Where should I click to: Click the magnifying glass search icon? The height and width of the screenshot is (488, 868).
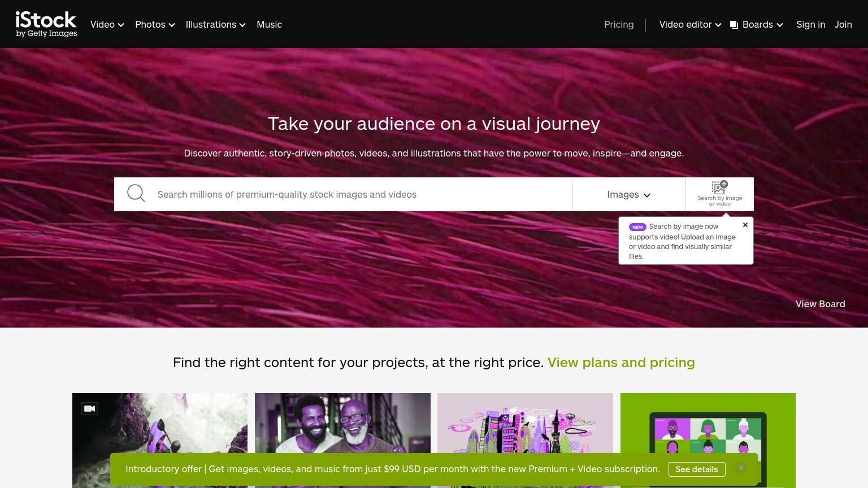[x=136, y=194]
